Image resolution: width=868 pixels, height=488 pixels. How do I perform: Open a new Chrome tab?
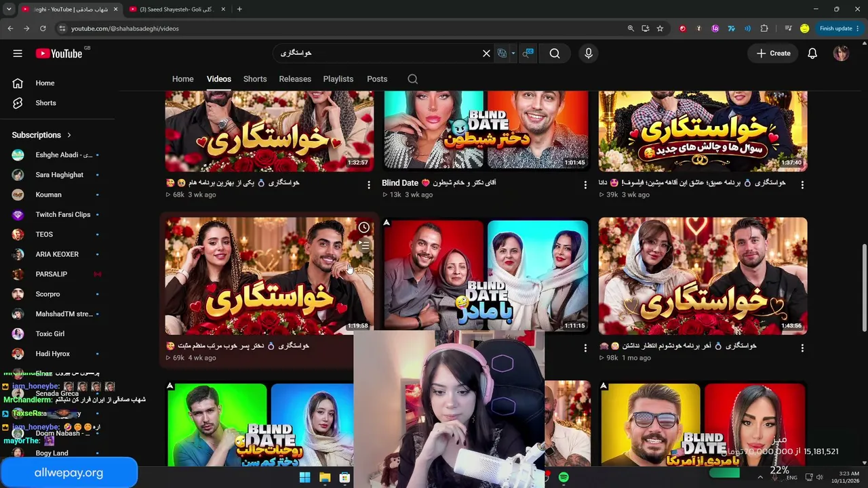(239, 9)
